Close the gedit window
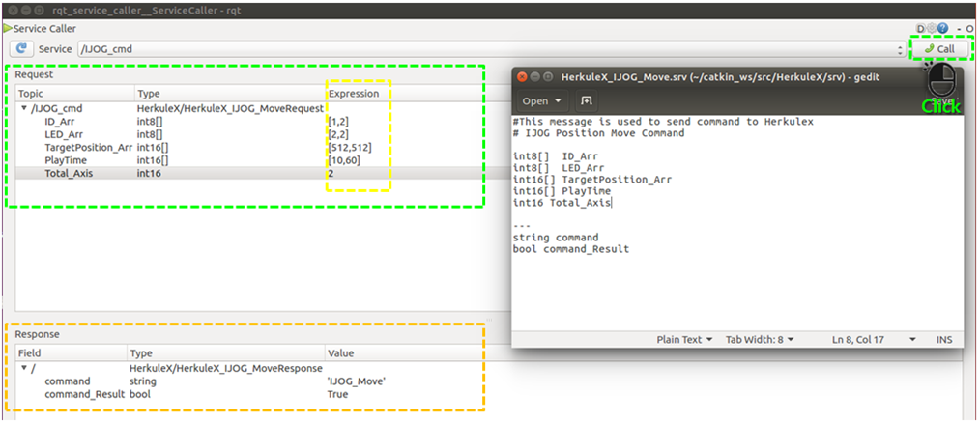Screen dimensions: 980x423 click(x=523, y=77)
